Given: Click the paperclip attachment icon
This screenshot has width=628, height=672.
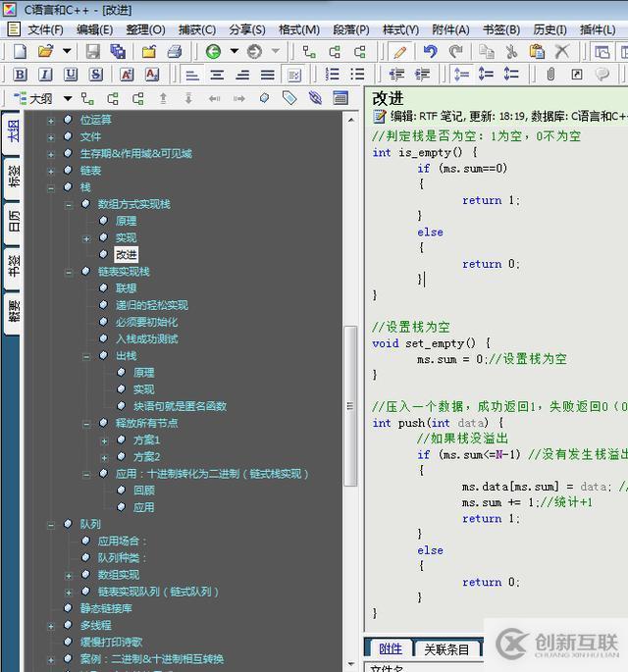Looking at the screenshot, I should (x=550, y=75).
